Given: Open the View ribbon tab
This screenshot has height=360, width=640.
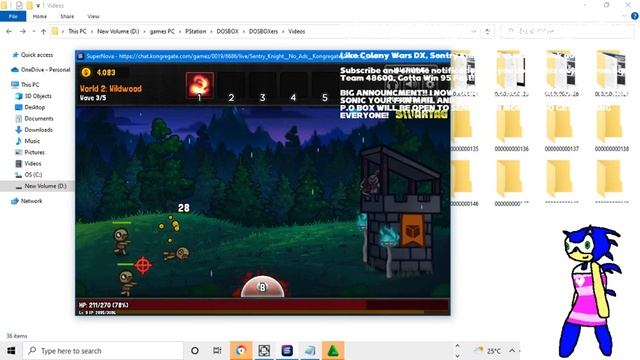Looking at the screenshot, I should [93, 16].
